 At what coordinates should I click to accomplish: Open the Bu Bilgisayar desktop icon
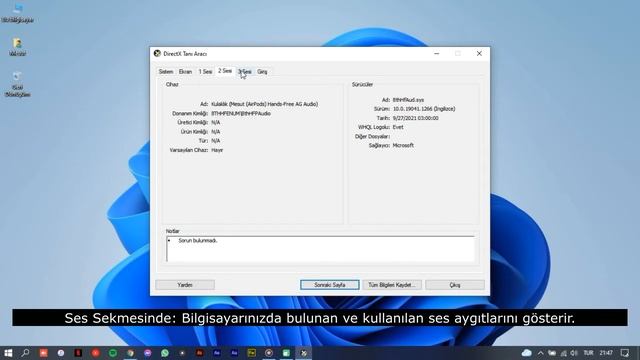click(x=17, y=12)
